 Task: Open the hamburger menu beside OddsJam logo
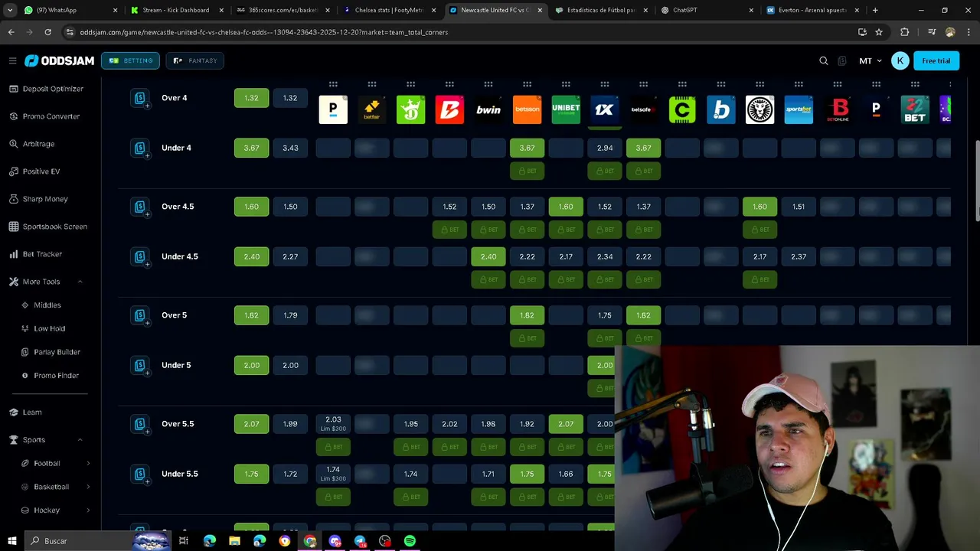(12, 60)
